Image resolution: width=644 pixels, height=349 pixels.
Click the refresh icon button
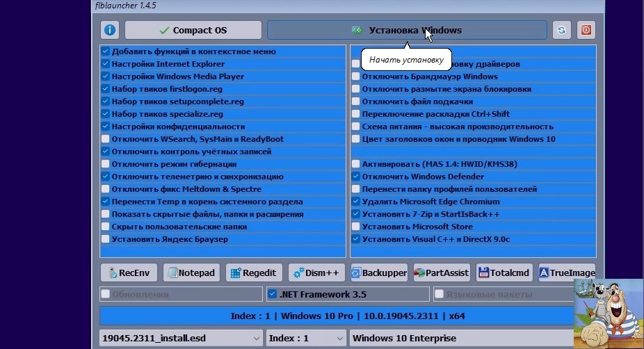point(561,30)
